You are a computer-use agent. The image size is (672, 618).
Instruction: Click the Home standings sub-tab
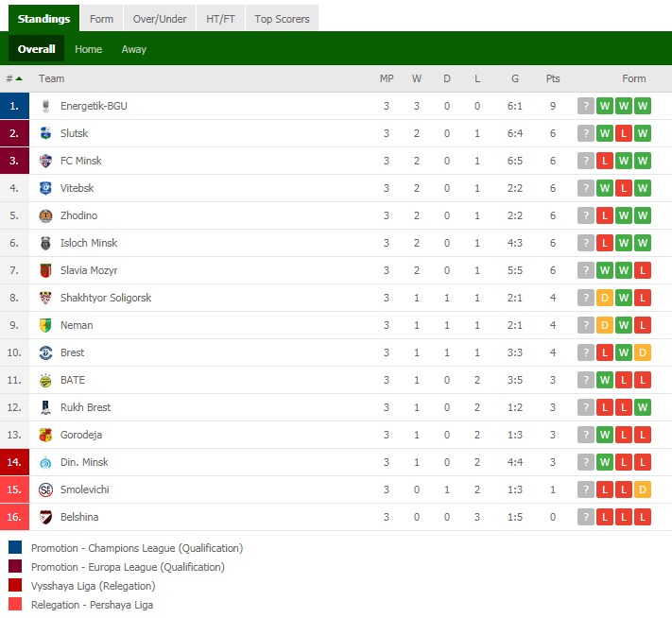[89, 49]
